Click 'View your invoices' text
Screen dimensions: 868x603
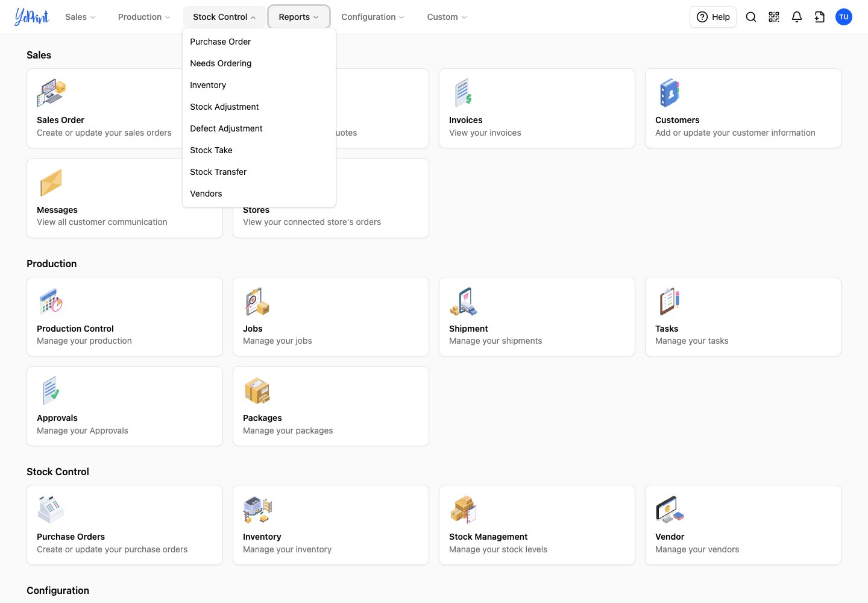click(485, 133)
